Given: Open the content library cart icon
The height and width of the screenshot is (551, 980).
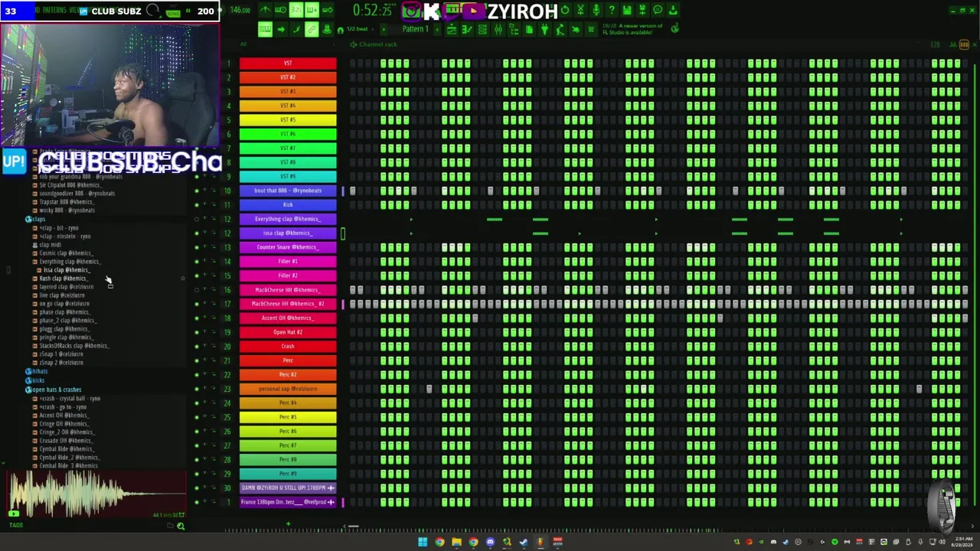Looking at the screenshot, I should click(591, 29).
